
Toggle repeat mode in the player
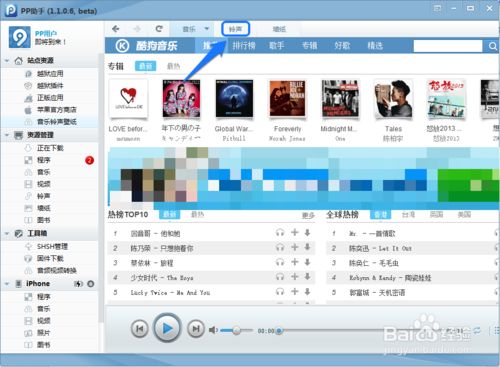click(477, 330)
